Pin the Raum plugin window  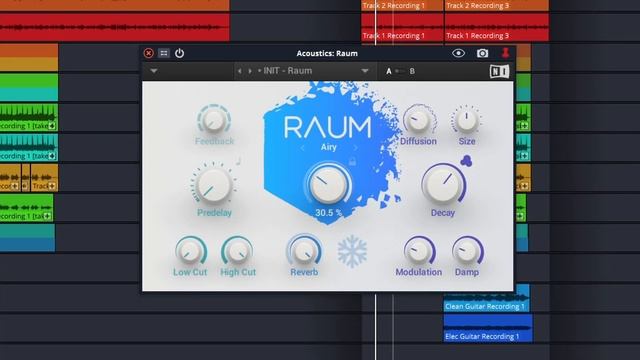(505, 53)
